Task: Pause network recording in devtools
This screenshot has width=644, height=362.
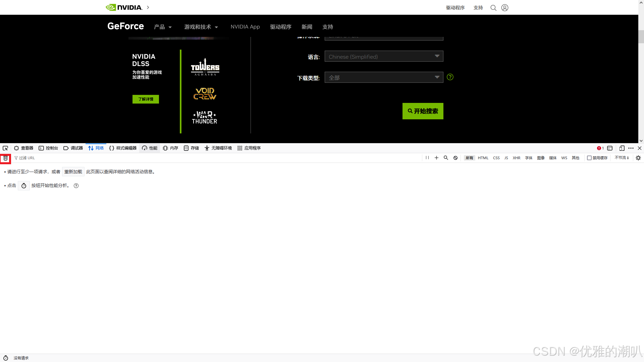Action: tap(427, 158)
